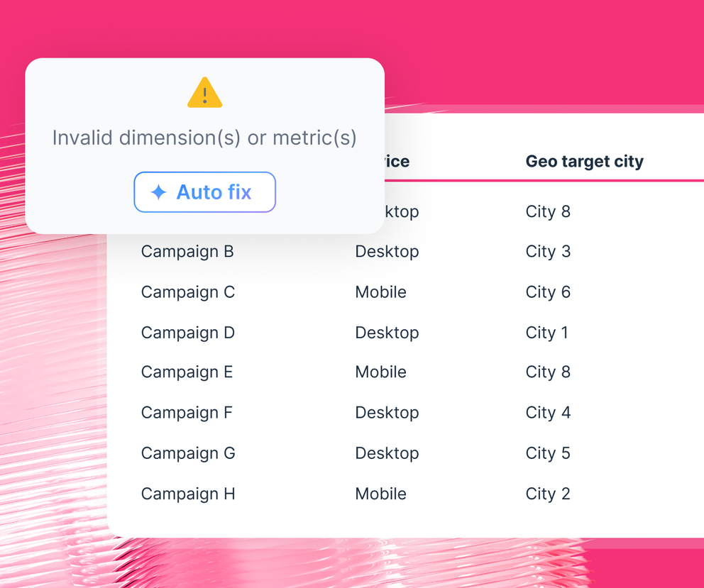Select the Campaign H row label

pos(187,494)
